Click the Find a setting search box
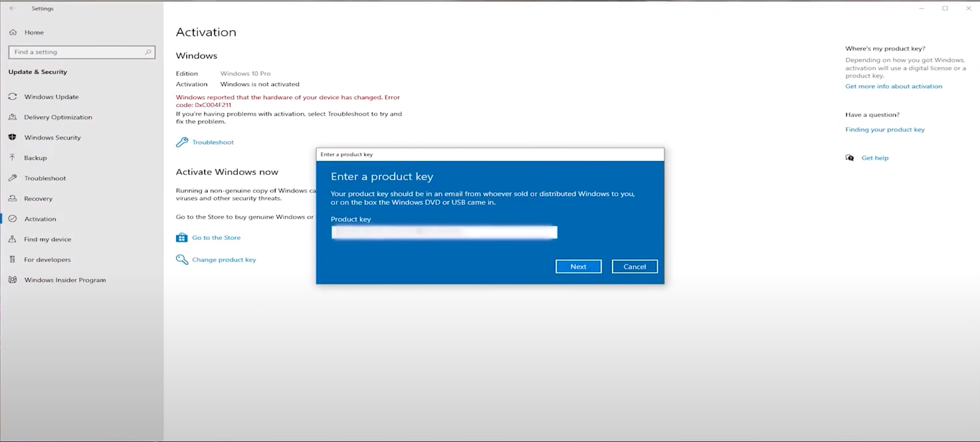Image resolution: width=980 pixels, height=442 pixels. click(82, 52)
